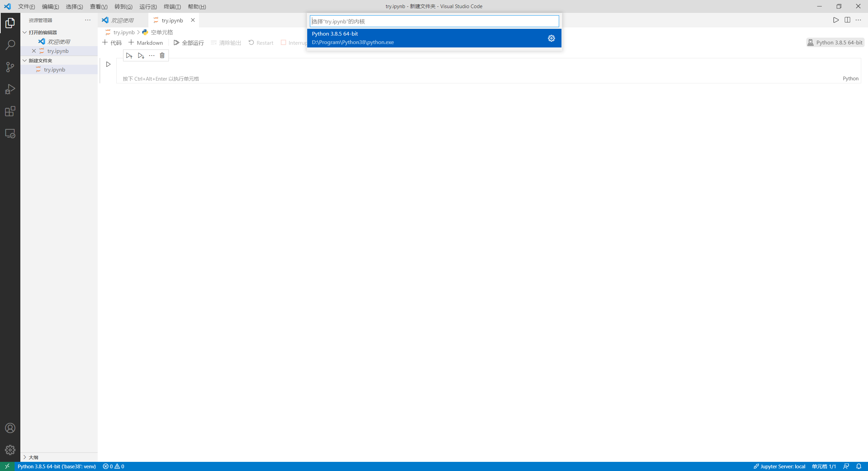
Task: Open the Extensions view
Action: click(10, 111)
